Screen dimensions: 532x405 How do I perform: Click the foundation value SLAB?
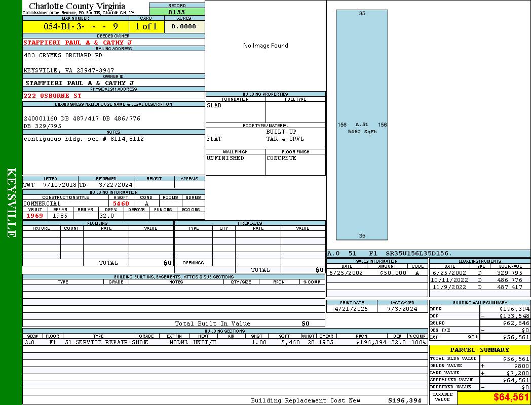214,105
